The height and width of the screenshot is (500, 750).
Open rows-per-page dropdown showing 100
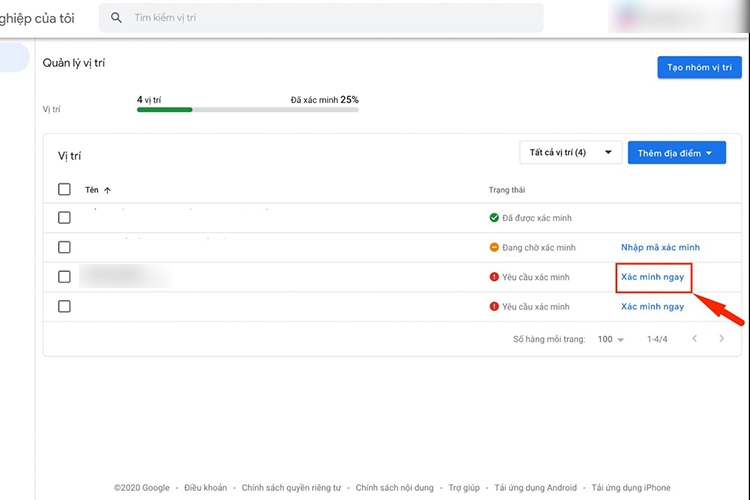pos(610,340)
